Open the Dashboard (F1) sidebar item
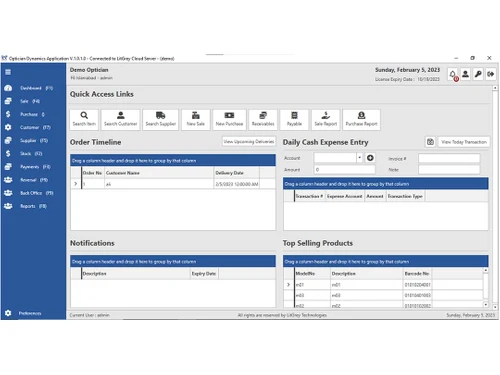This screenshot has width=500, height=375. pos(33,88)
